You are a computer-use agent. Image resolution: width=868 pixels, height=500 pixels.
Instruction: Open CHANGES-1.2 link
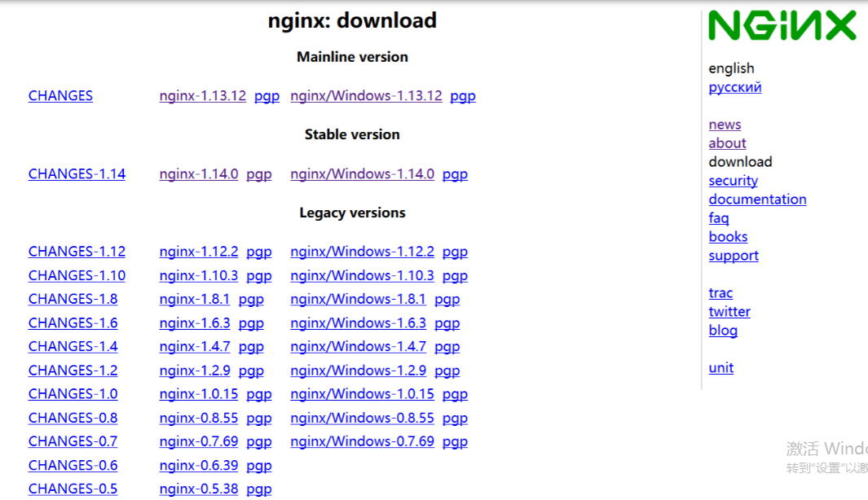[73, 370]
